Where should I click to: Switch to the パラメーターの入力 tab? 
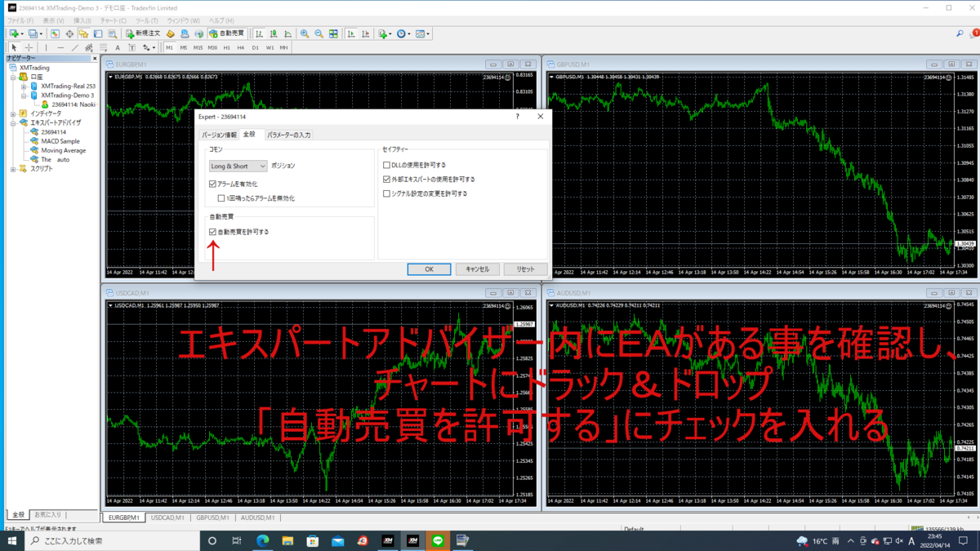click(x=290, y=135)
